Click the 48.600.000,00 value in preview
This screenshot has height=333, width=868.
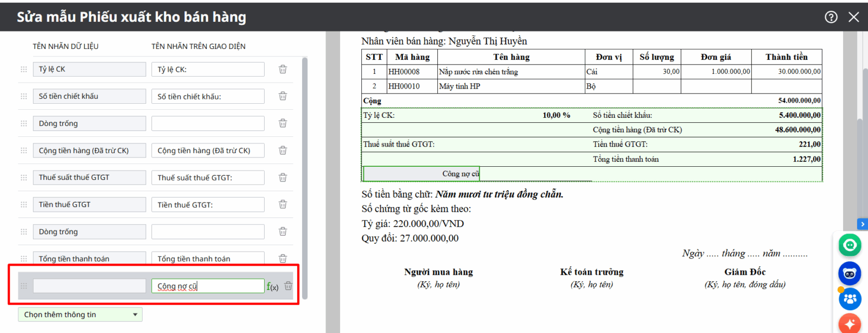(x=798, y=130)
